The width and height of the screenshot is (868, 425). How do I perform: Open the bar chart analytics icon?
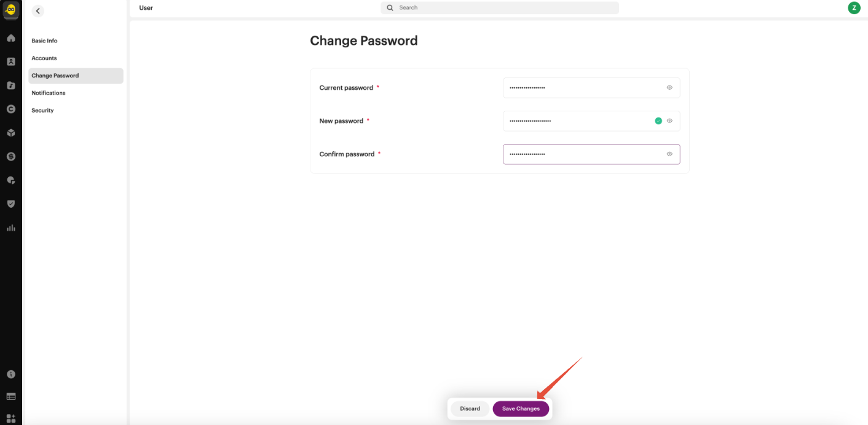pyautogui.click(x=10, y=228)
